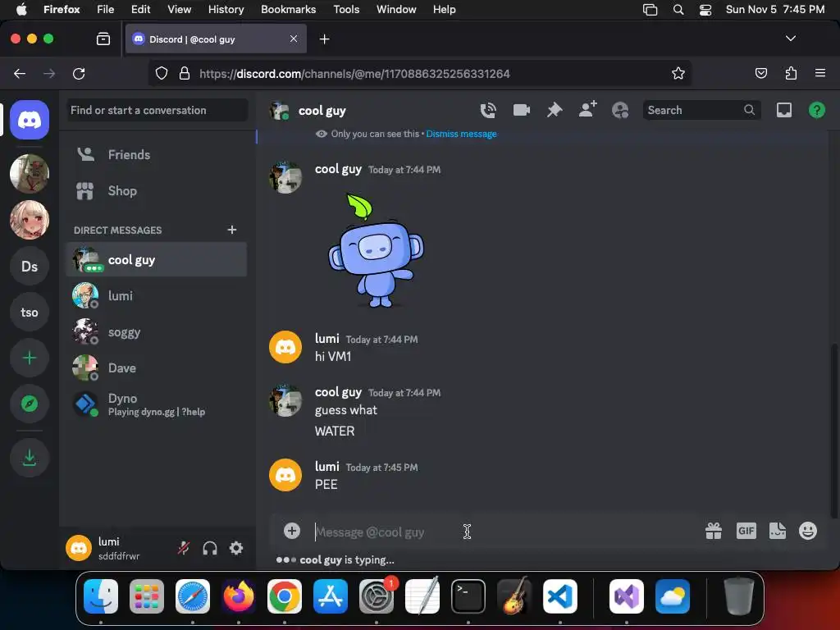Open the Dyno bot direct message
Viewport: 840px width, 630px height.
pos(157,404)
